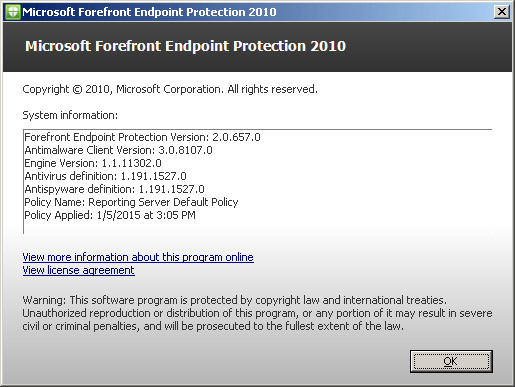The width and height of the screenshot is (515, 387).
Task: Select the Forefront Endpoint Protection Version line
Action: point(142,137)
